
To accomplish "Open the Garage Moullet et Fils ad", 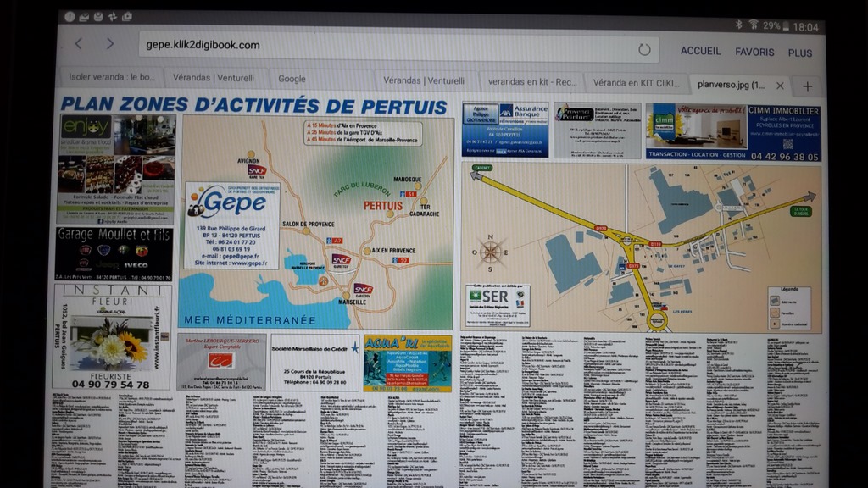I will click(x=114, y=254).
